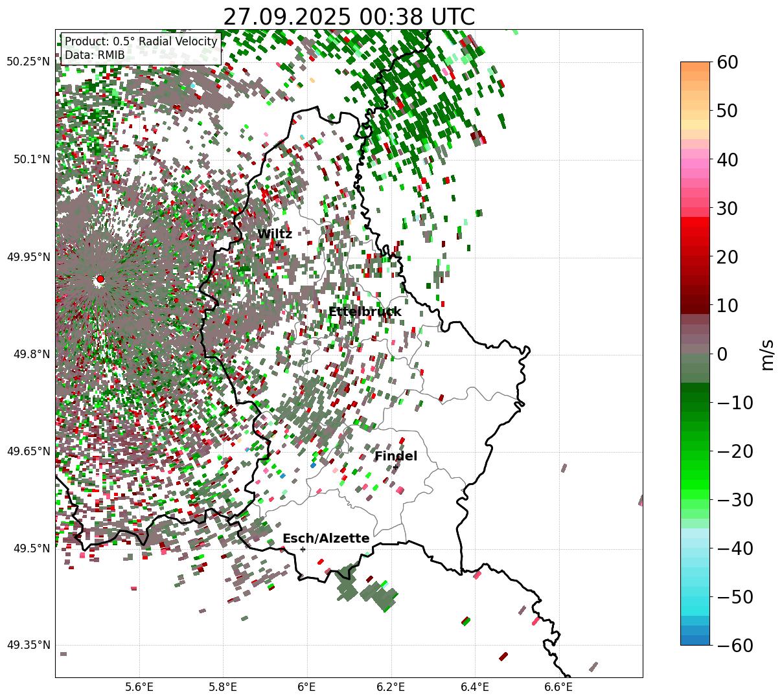Click the plot title 27.09.2025 00:38 UTC
This screenshot has height=700, width=782.
(x=349, y=17)
